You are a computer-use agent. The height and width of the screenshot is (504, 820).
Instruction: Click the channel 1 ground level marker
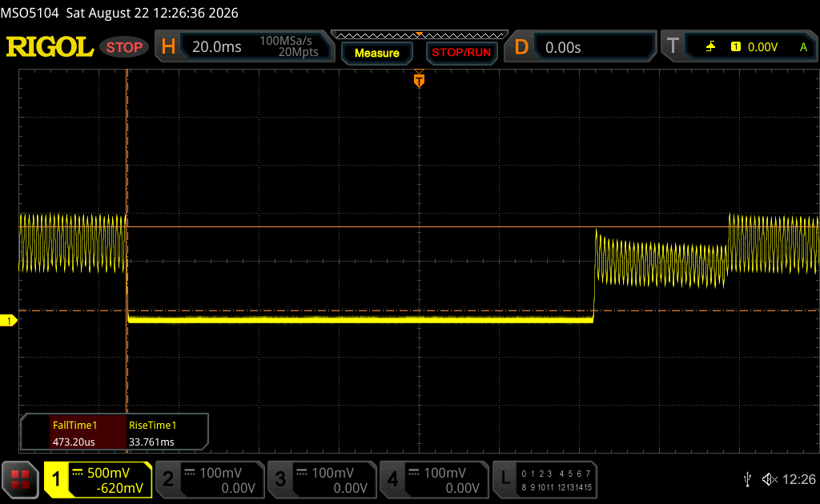(x=8, y=321)
